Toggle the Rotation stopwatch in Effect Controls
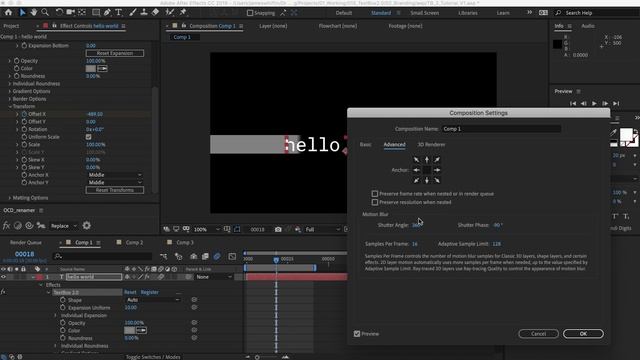The width and height of the screenshot is (640, 360). coord(24,129)
